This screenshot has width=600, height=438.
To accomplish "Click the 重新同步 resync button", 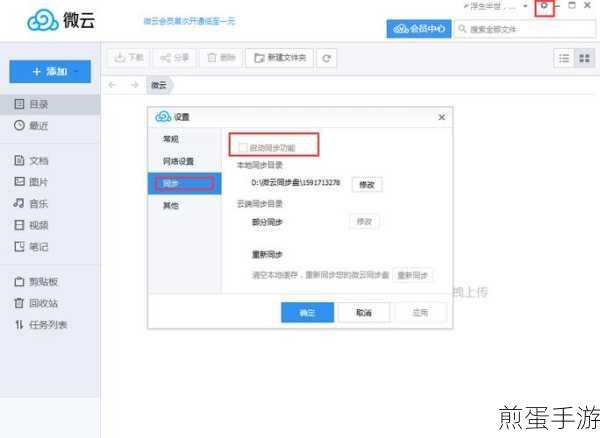I will tap(412, 275).
